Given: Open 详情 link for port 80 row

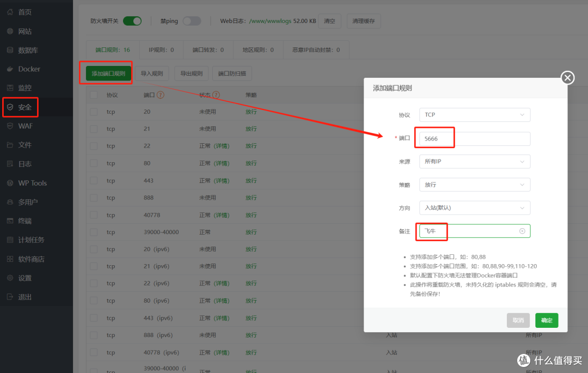Looking at the screenshot, I should pyautogui.click(x=222, y=163).
